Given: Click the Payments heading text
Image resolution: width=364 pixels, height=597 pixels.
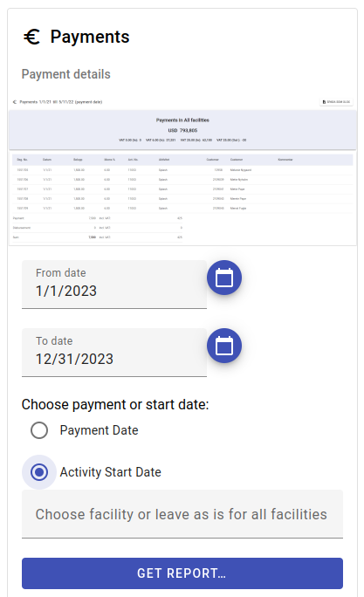Looking at the screenshot, I should tap(90, 37).
